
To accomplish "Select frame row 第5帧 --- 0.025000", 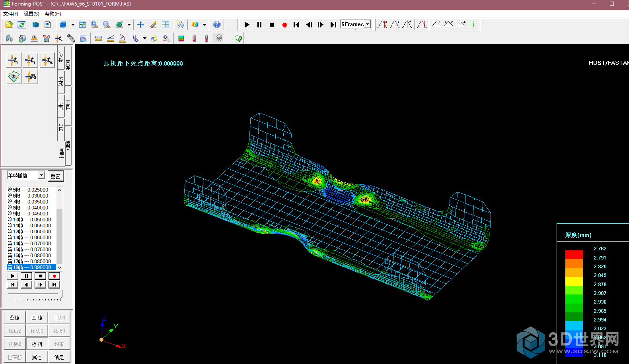I will (32, 190).
